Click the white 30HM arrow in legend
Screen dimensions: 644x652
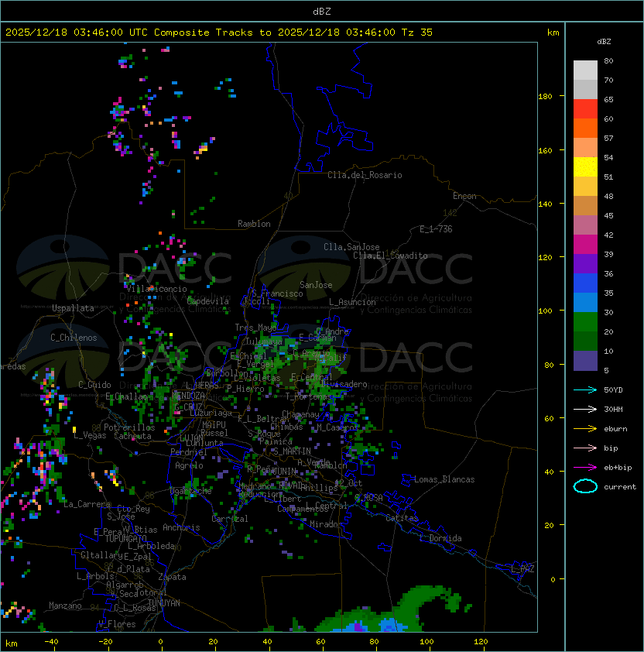pos(585,409)
